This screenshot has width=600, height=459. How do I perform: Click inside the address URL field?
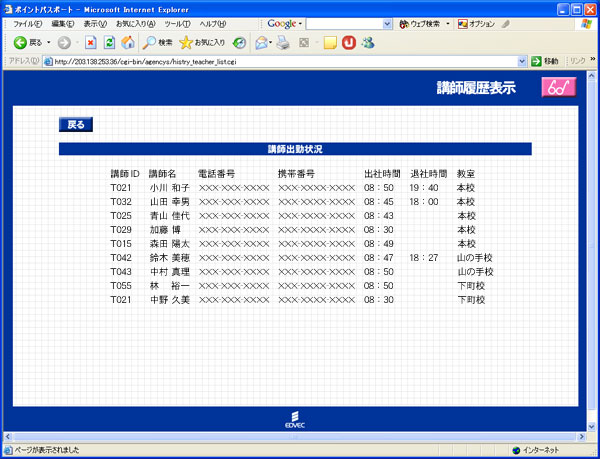click(280, 61)
